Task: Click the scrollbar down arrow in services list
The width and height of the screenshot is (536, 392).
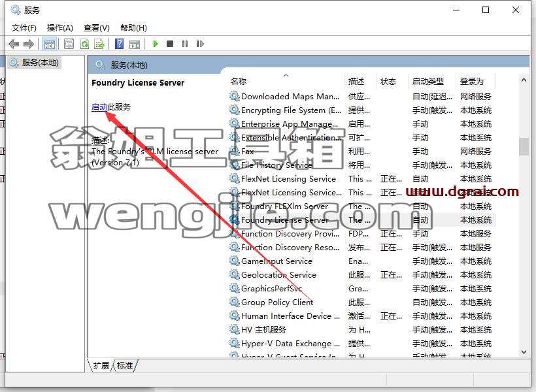Action: (x=524, y=352)
